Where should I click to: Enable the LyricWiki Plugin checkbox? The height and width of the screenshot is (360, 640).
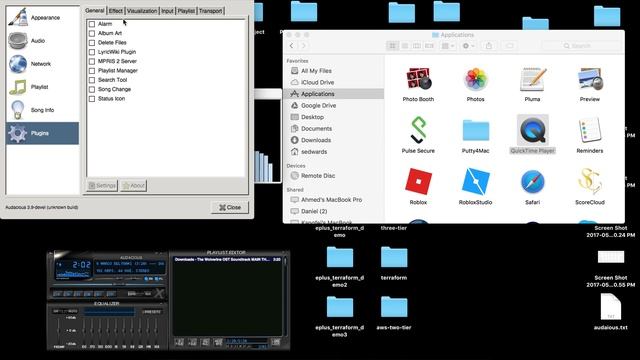click(92, 52)
